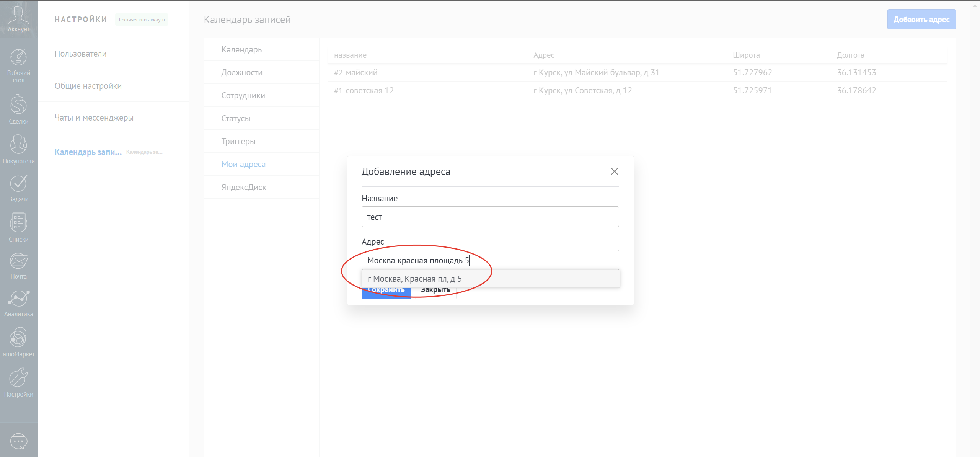The width and height of the screenshot is (980, 457).
Task: Open the chat support icon at bottom
Action: point(18,441)
